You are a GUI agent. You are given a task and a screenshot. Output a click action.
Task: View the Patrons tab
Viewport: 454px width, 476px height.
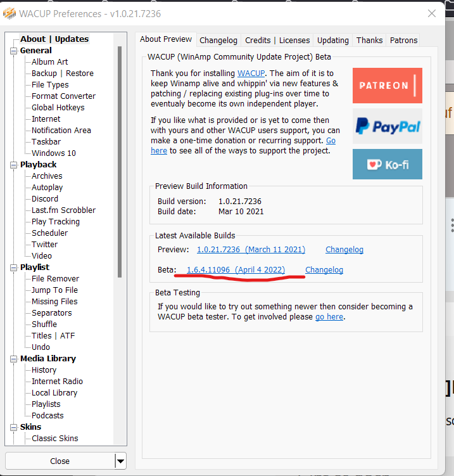point(403,41)
